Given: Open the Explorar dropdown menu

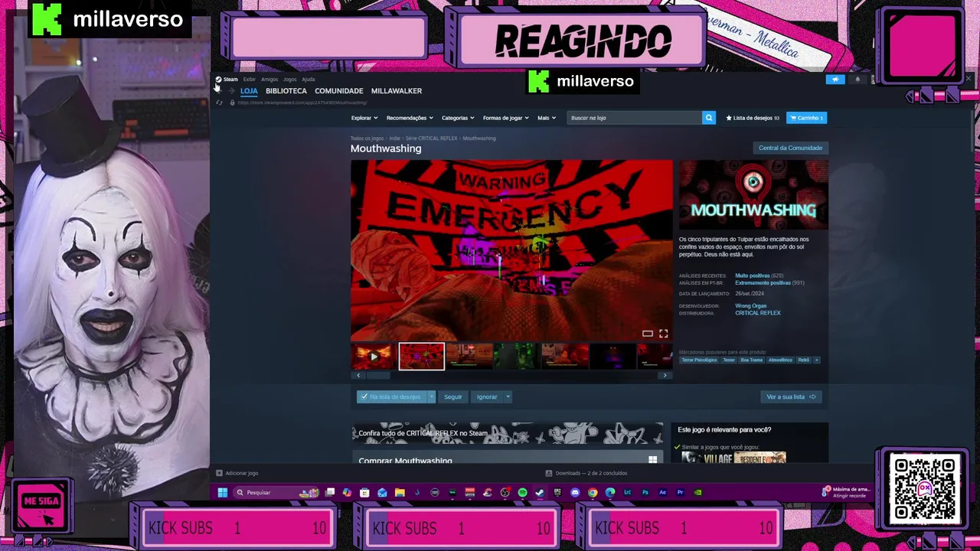Looking at the screenshot, I should [x=364, y=118].
